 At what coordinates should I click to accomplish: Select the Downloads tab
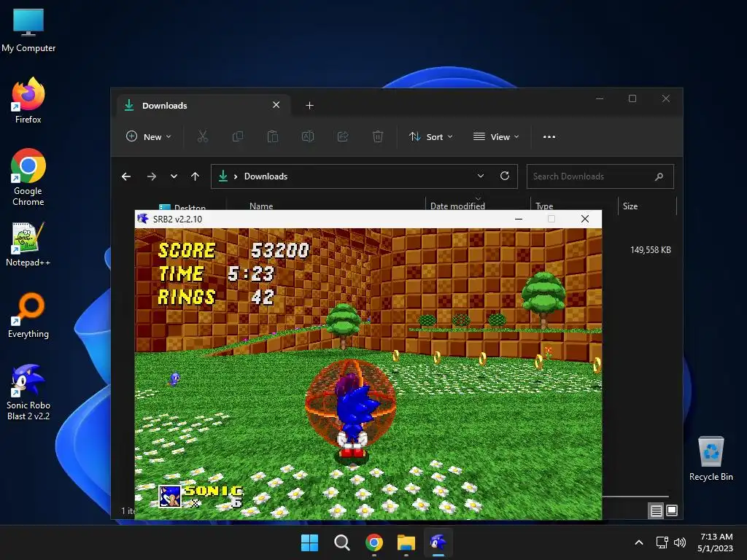(205, 106)
